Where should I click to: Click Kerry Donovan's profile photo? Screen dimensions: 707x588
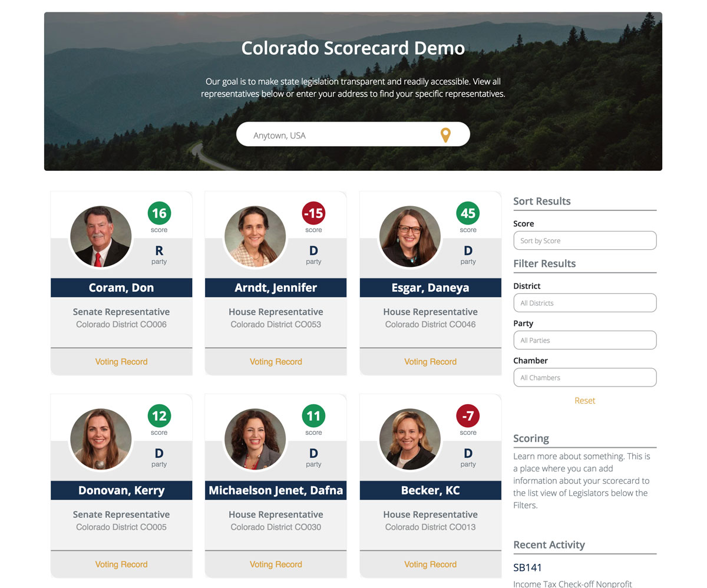[x=100, y=439]
